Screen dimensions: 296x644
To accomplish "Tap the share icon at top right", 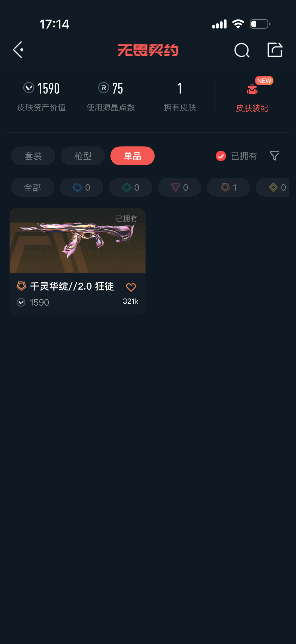I will tap(275, 50).
